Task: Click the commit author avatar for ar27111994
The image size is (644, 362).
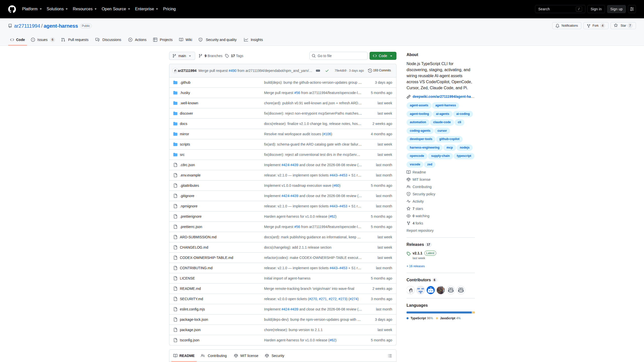Action: tap(175, 71)
